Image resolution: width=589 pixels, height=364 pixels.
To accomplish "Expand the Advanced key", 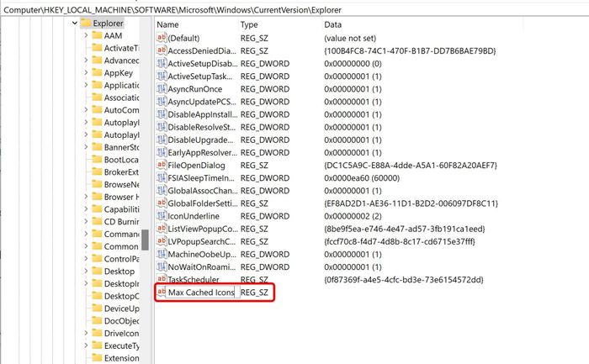I will 86,61.
